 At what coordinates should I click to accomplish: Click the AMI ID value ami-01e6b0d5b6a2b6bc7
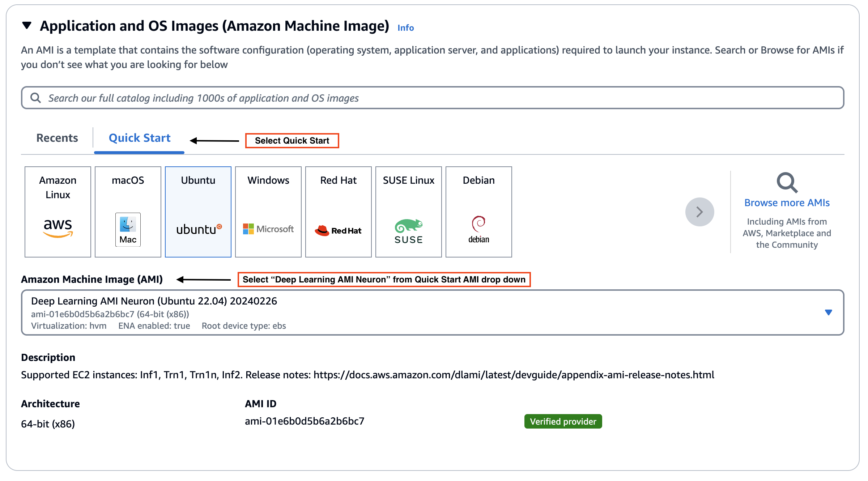(305, 421)
